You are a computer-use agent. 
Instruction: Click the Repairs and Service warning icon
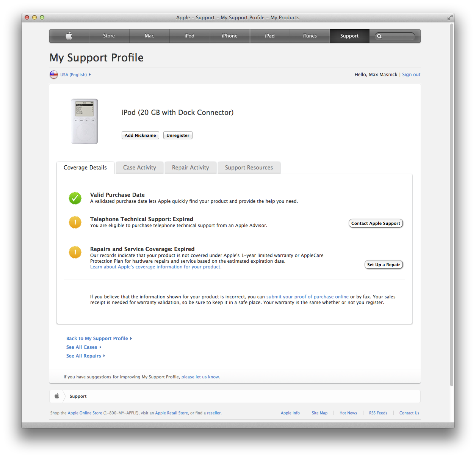(x=75, y=252)
